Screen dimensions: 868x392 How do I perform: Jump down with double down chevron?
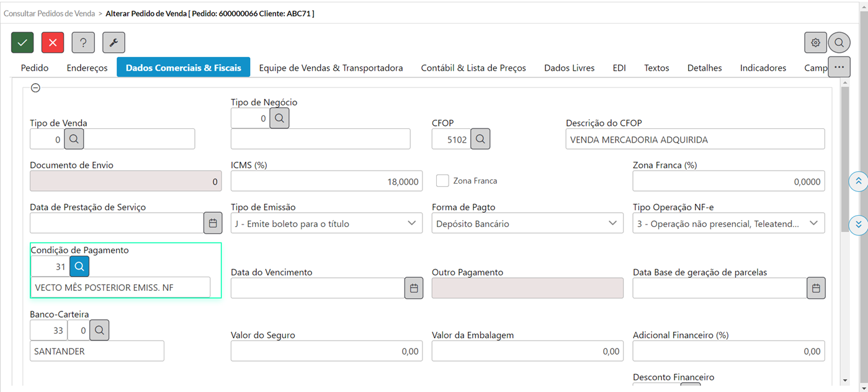pyautogui.click(x=859, y=225)
